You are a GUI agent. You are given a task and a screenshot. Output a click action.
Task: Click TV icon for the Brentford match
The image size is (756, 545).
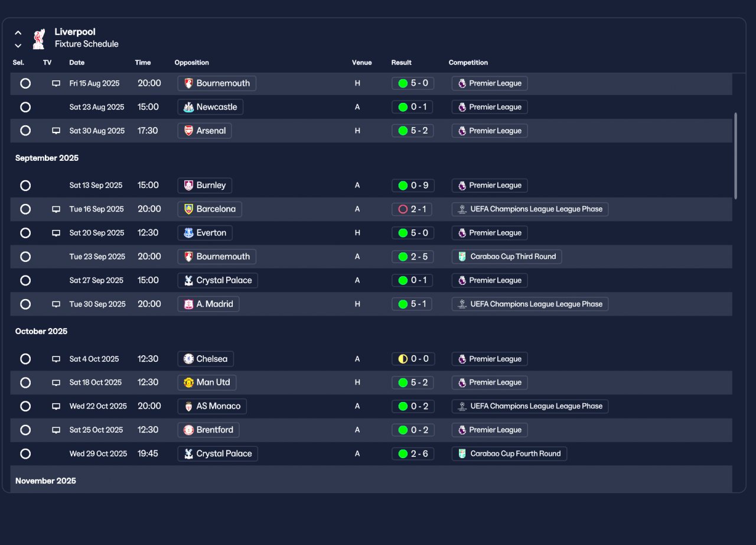click(56, 430)
